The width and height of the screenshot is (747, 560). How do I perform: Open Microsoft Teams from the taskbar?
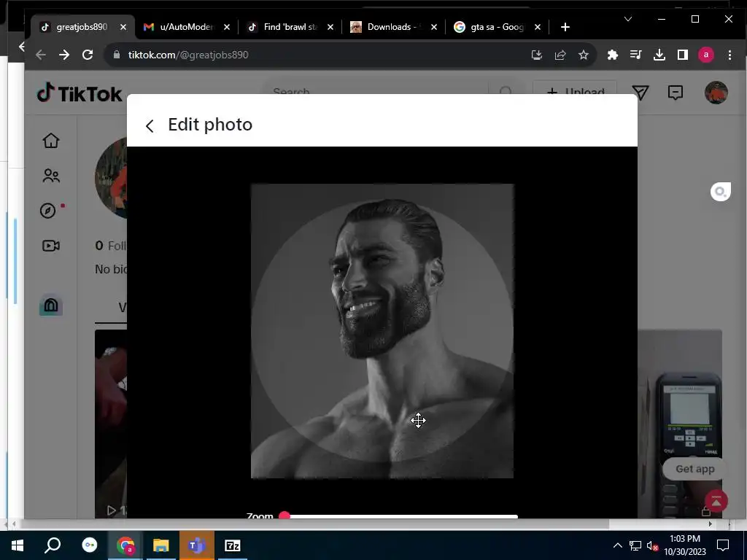pyautogui.click(x=197, y=545)
